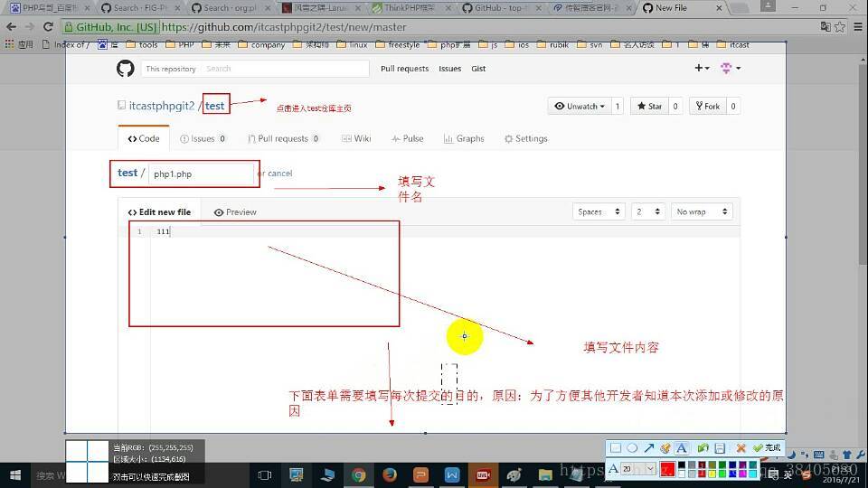Expand the user avatar dropdown
868x488 pixels.
point(731,68)
